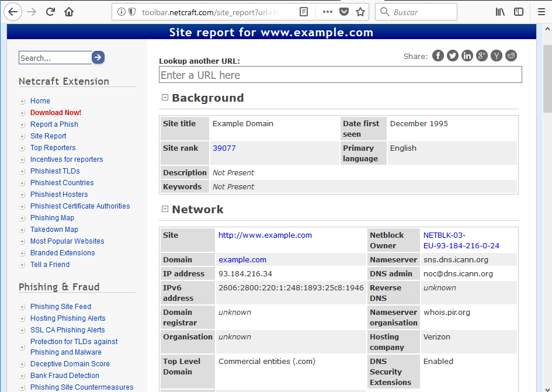Focus the Lookup another URL field

(x=341, y=75)
